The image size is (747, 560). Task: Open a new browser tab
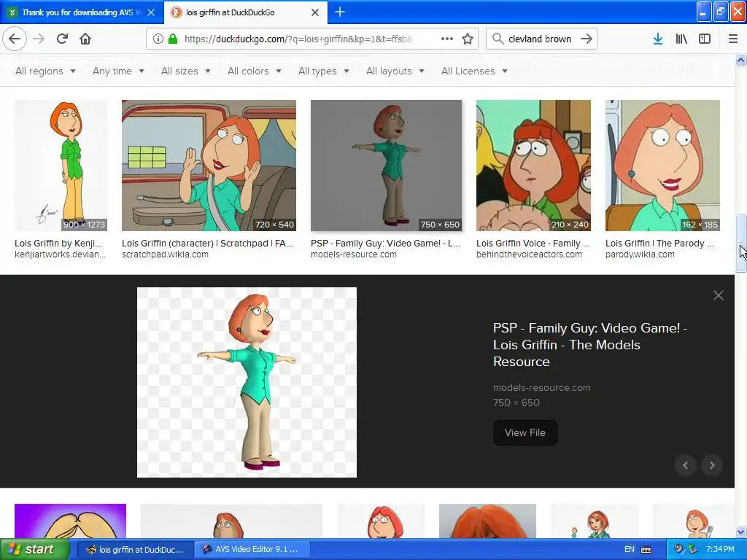click(340, 12)
